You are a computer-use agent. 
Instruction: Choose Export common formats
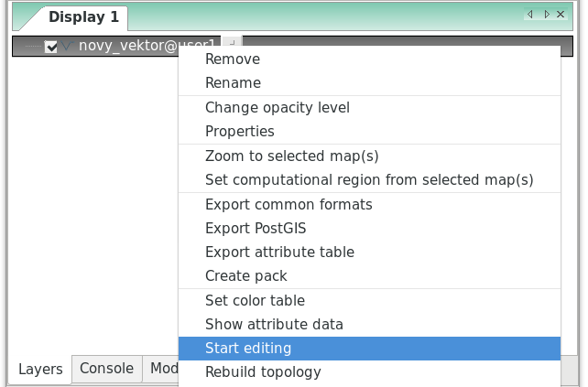pos(369,205)
